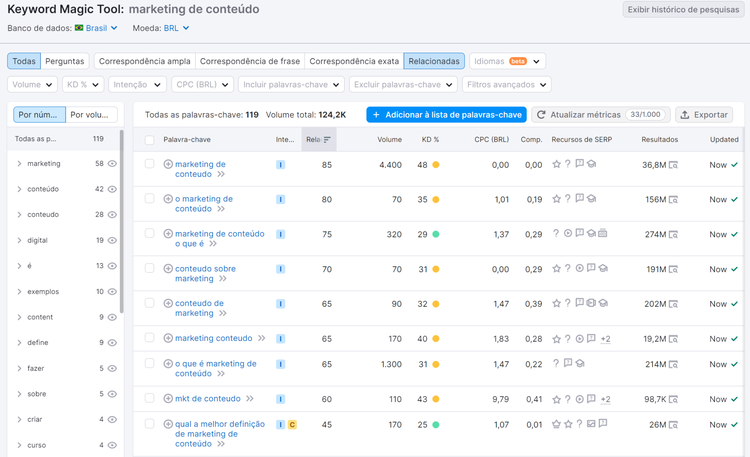Open SERP view icon for 36,8M results

tap(673, 165)
